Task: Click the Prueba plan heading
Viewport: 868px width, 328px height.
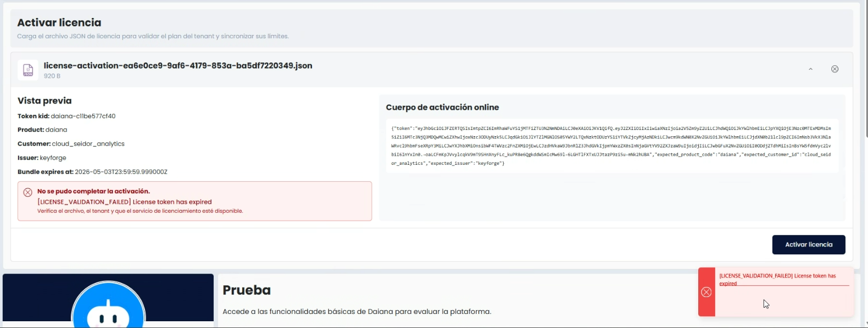Action: 247,290
